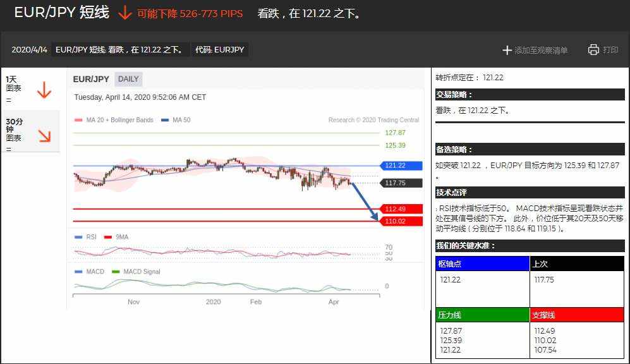Click the red down arrow beside the title
Viewport: 630px width, 364px height.
(x=125, y=13)
